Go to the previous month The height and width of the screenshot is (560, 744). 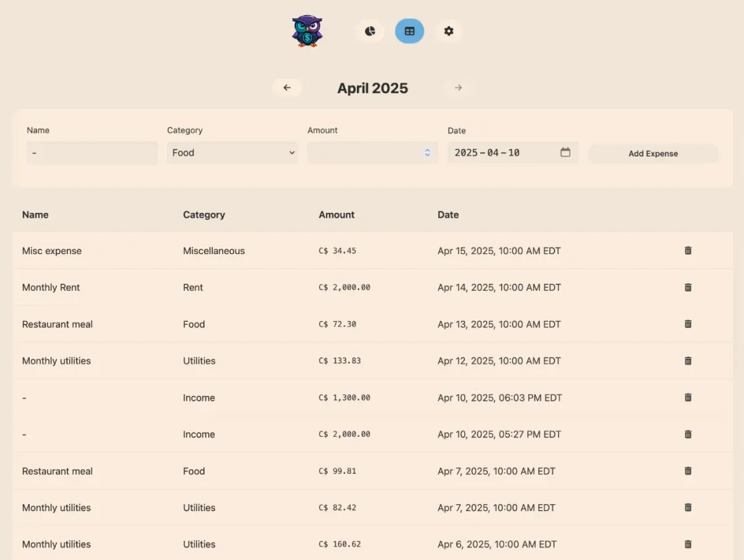pos(287,87)
